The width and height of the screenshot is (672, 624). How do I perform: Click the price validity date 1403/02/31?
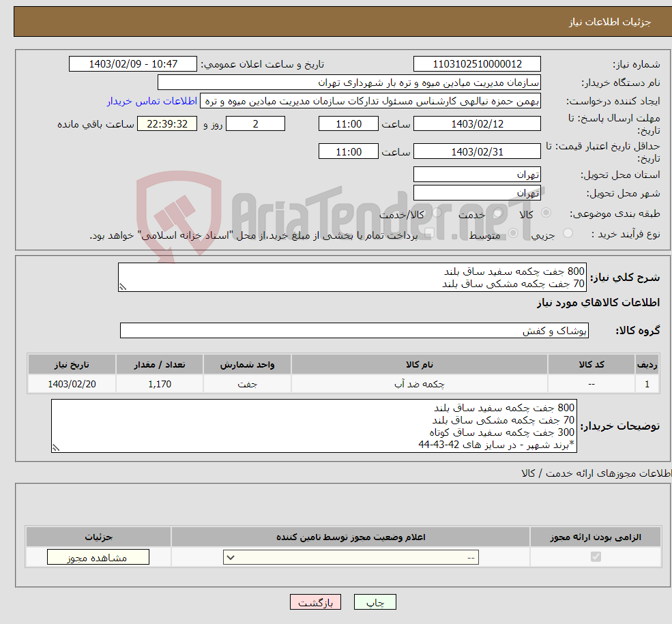[x=477, y=151]
